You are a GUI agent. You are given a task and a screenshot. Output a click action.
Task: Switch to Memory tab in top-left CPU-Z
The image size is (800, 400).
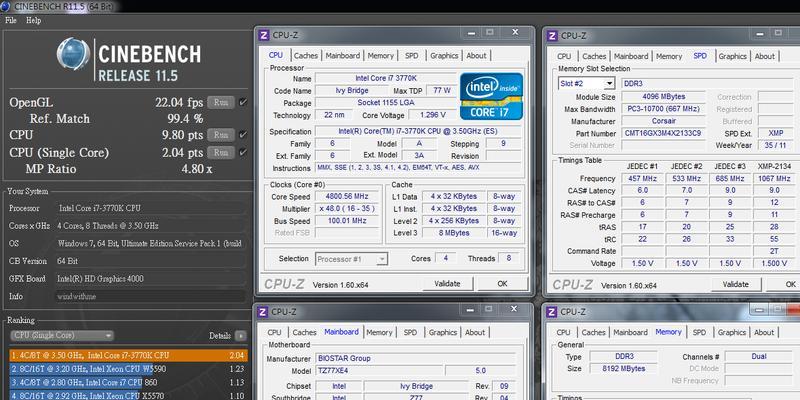[x=381, y=56]
